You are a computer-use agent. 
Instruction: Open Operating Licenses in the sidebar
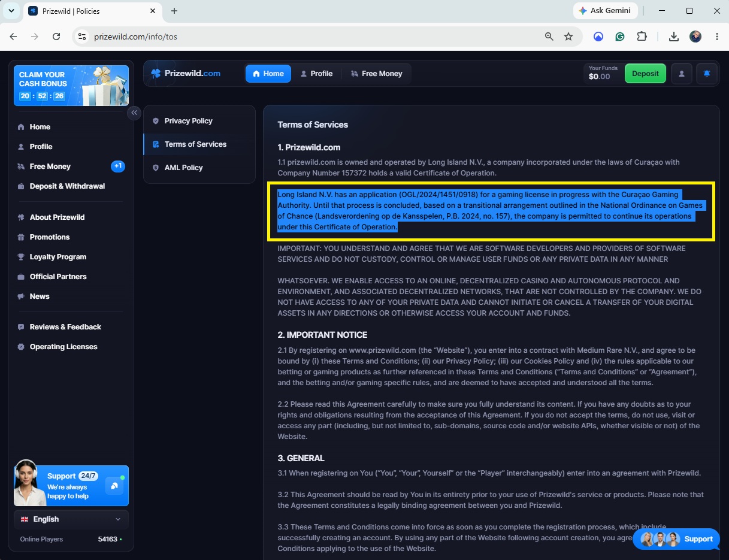[71, 347]
